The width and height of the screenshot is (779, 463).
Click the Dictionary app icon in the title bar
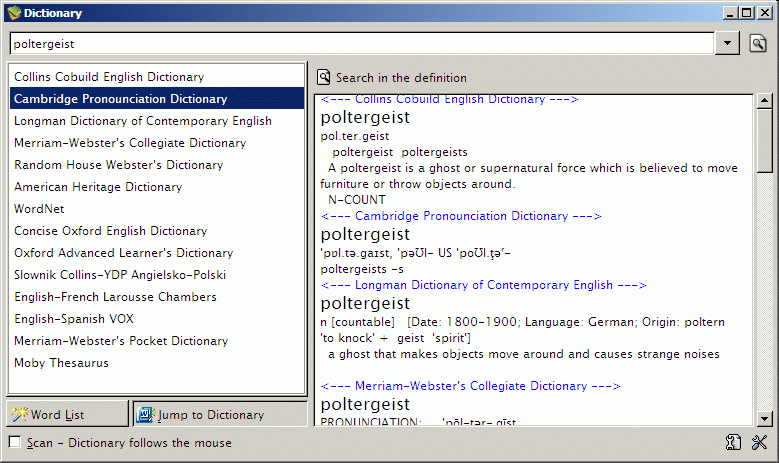coord(13,13)
